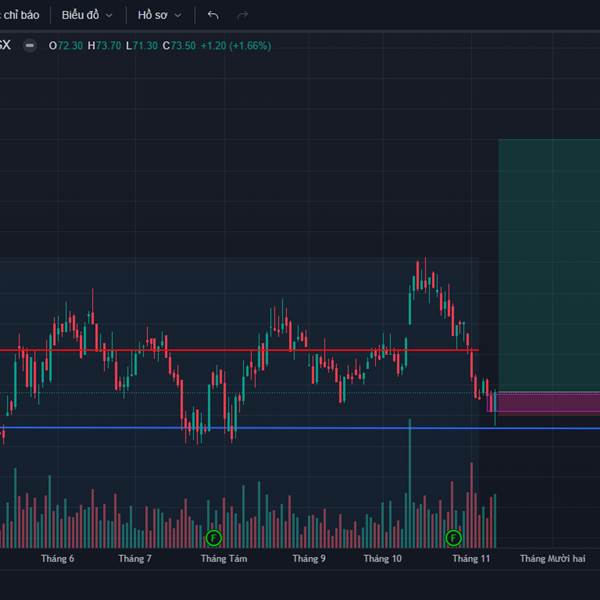Collapse legend with the minus circle icon
Image resolution: width=600 pixels, height=600 pixels.
pos(29,46)
